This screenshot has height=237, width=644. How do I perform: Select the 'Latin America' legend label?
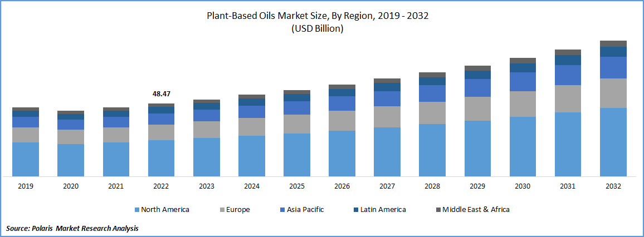pyautogui.click(x=383, y=210)
